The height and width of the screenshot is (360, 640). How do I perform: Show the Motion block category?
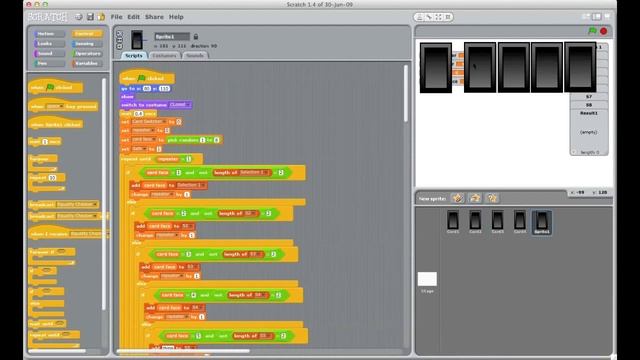click(x=49, y=34)
